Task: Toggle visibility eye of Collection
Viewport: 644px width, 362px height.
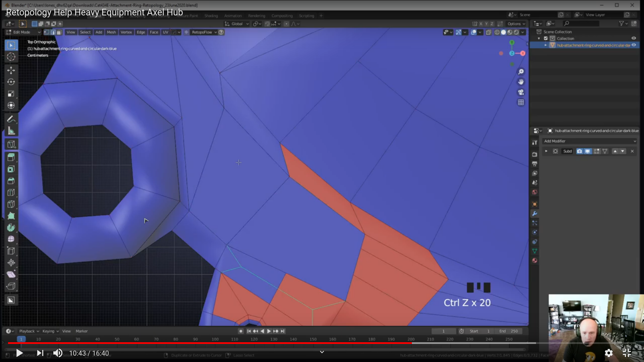Action: click(634, 38)
